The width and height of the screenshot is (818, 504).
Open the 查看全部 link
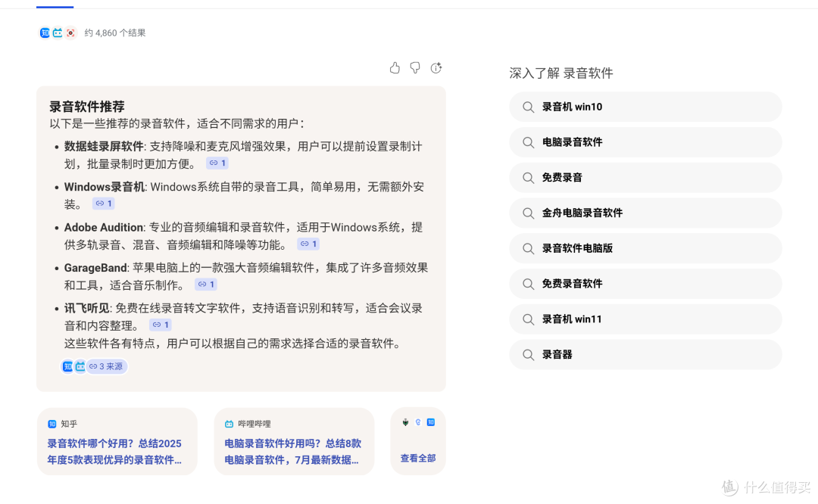pyautogui.click(x=418, y=457)
